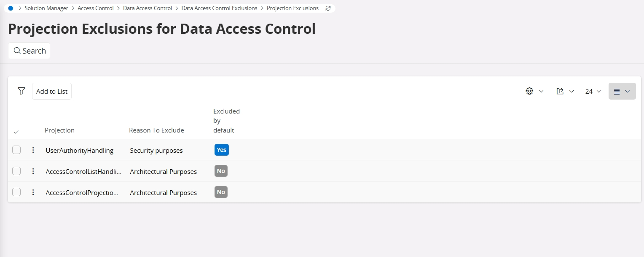Viewport: 644px width, 257px height.
Task: Open row menu for AccessControlProjection row
Action: pyautogui.click(x=33, y=192)
